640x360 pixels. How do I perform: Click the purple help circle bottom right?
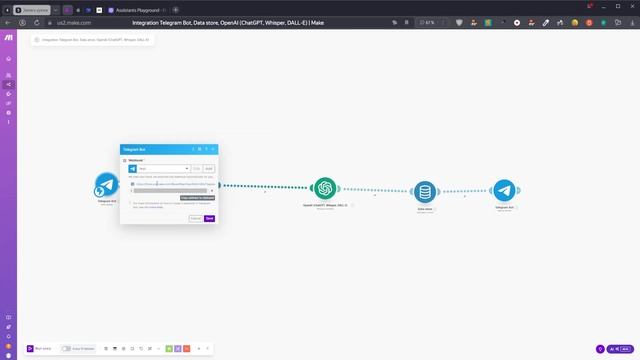600,349
